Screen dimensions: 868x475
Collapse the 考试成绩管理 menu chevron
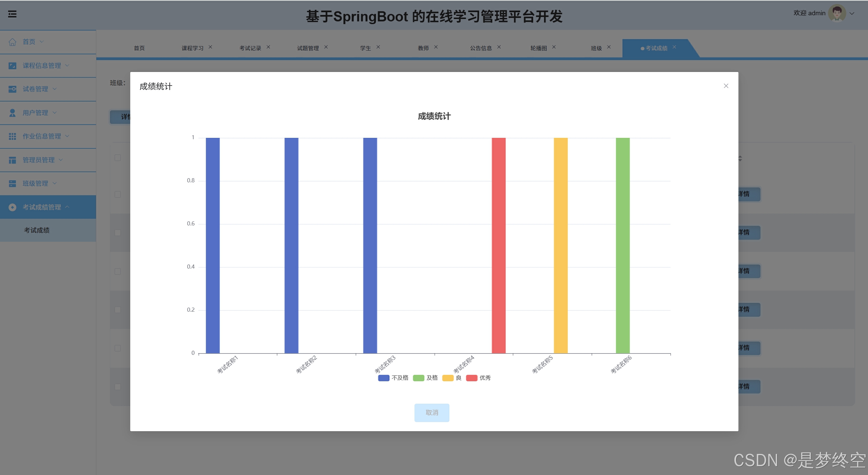click(67, 207)
